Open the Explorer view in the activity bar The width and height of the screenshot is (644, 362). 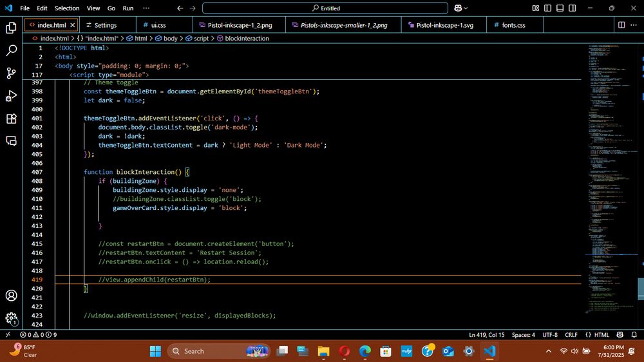click(11, 28)
